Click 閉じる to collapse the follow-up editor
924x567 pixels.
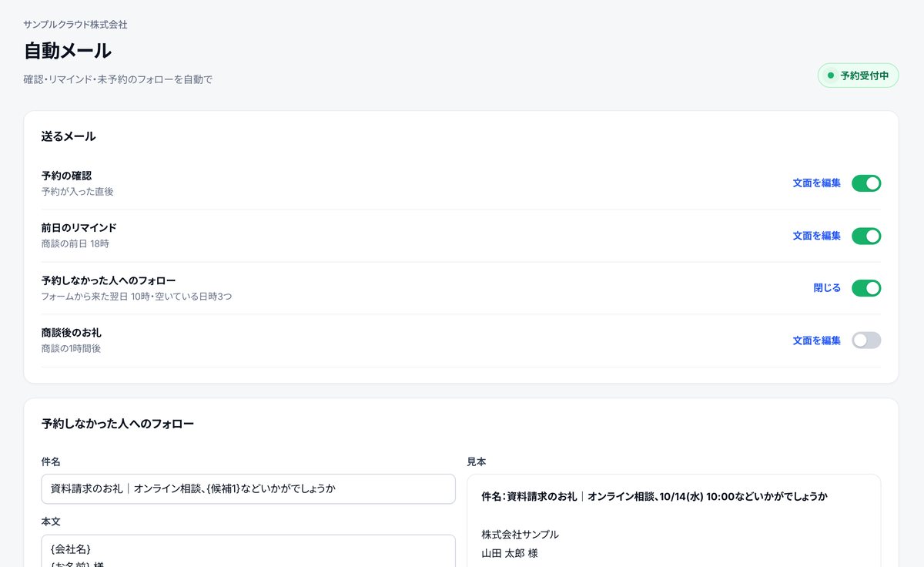[827, 288]
